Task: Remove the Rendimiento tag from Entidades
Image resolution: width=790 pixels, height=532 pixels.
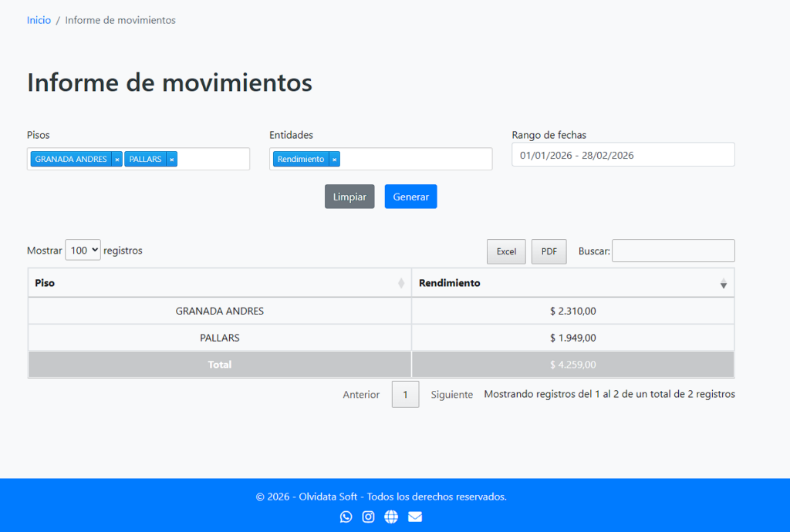Action: (x=334, y=160)
